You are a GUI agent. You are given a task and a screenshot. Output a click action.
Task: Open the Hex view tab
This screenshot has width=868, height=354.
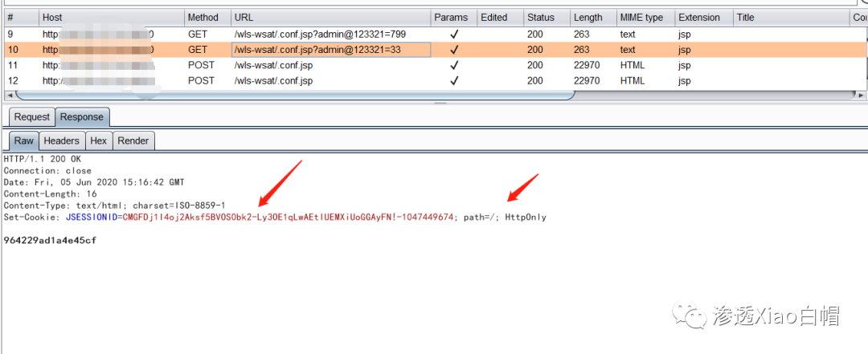[x=99, y=141]
